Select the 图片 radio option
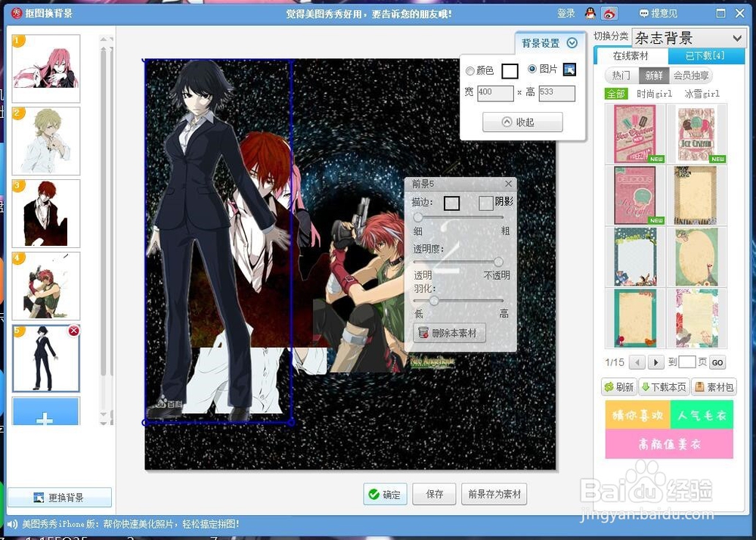Viewport: 756px width, 540px height. (532, 69)
